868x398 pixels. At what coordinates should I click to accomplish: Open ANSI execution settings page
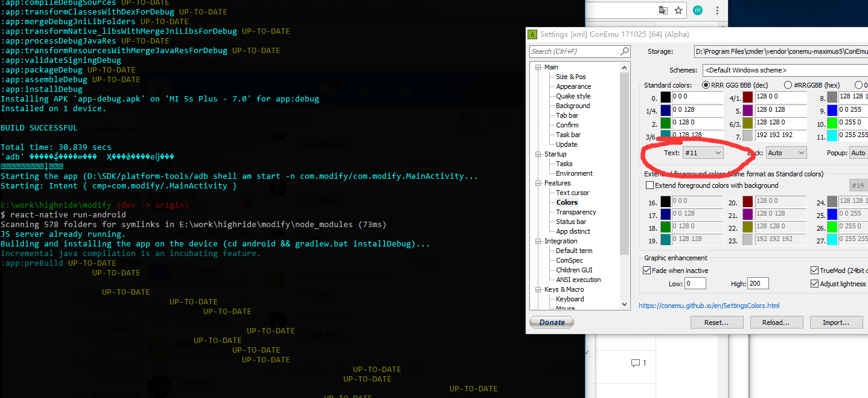tap(578, 280)
